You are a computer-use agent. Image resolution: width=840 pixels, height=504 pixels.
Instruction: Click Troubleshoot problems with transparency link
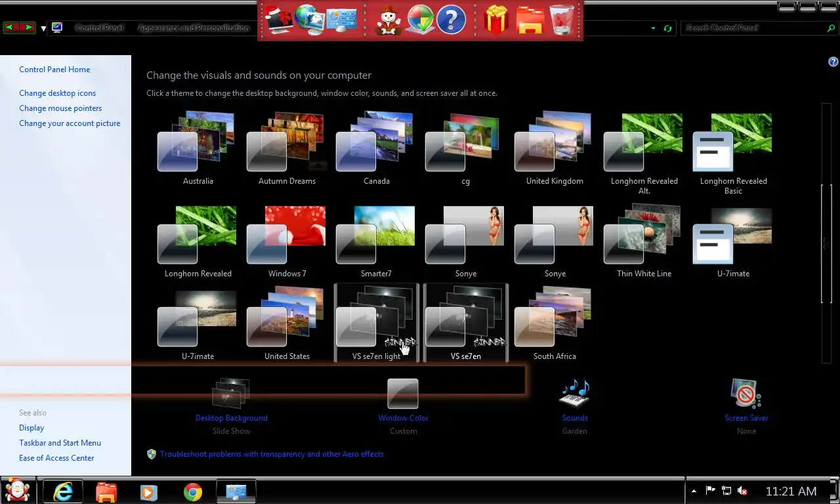tap(272, 454)
